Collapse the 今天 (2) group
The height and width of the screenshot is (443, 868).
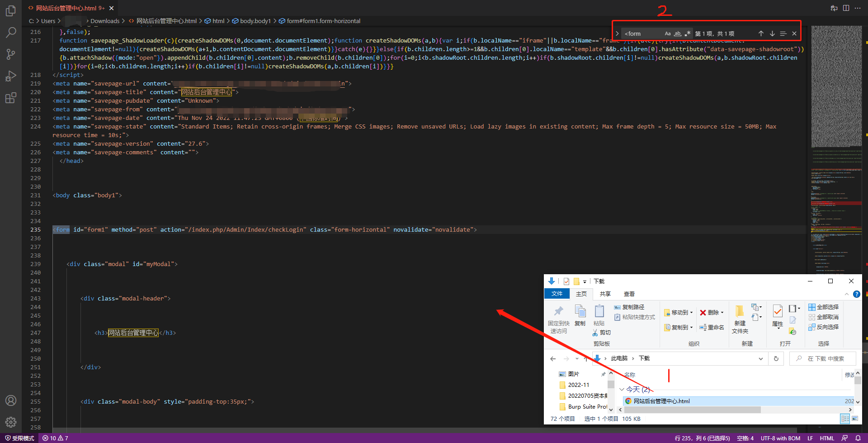click(x=622, y=390)
